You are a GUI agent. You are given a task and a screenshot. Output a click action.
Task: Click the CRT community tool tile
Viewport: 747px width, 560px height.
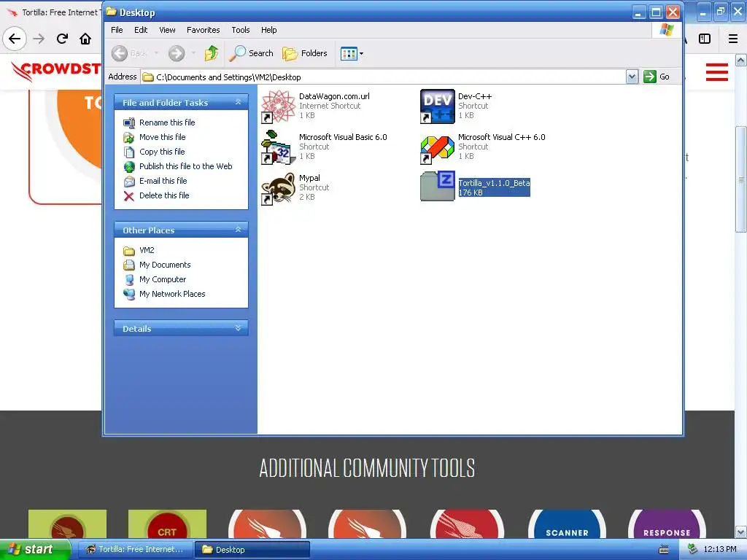(x=167, y=524)
